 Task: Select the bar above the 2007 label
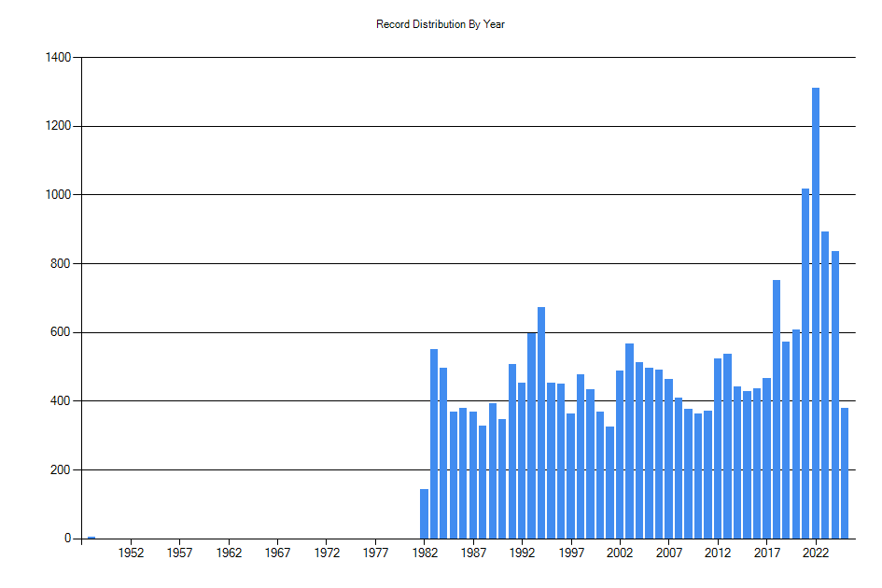coord(668,458)
